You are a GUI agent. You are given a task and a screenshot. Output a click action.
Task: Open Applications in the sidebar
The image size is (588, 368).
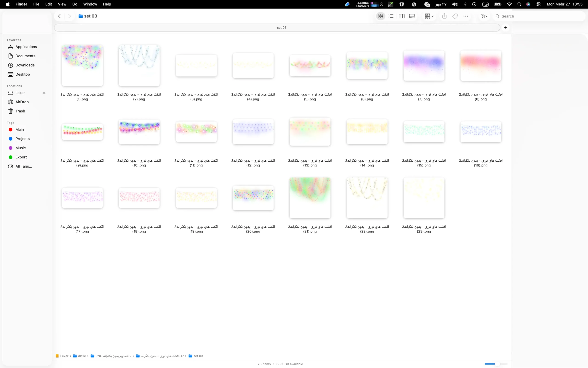pyautogui.click(x=26, y=47)
